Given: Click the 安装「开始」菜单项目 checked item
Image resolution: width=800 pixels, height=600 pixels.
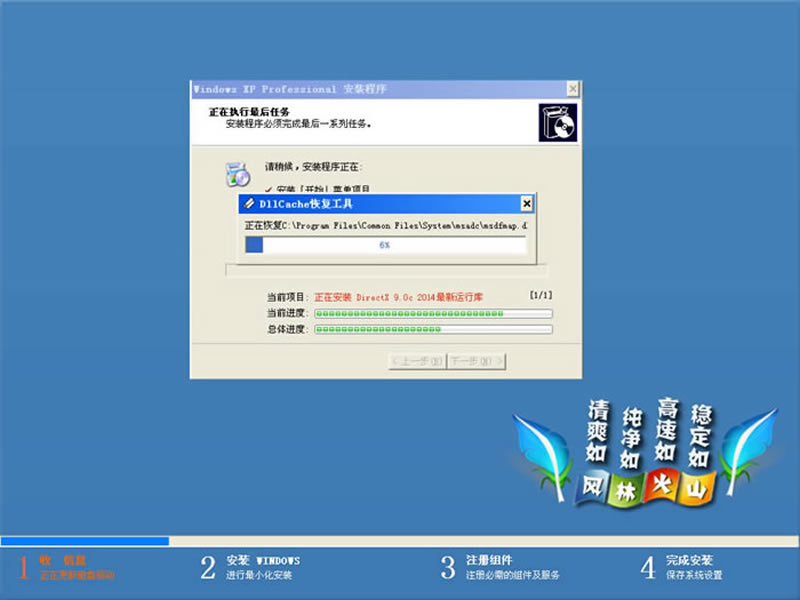Looking at the screenshot, I should click(317, 189).
